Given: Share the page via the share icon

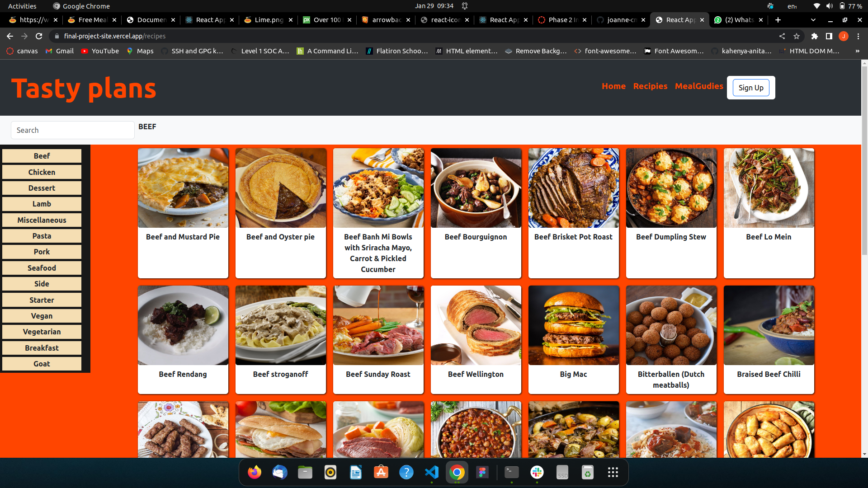Looking at the screenshot, I should click(782, 36).
